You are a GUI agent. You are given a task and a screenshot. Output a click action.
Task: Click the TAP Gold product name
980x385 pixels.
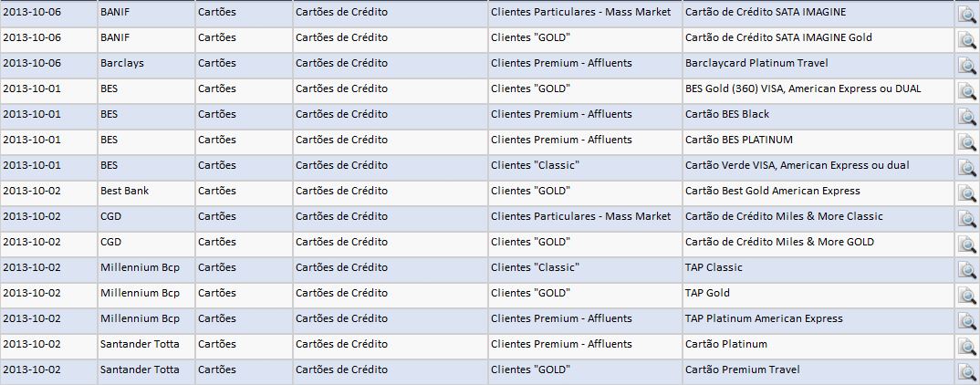tap(707, 293)
